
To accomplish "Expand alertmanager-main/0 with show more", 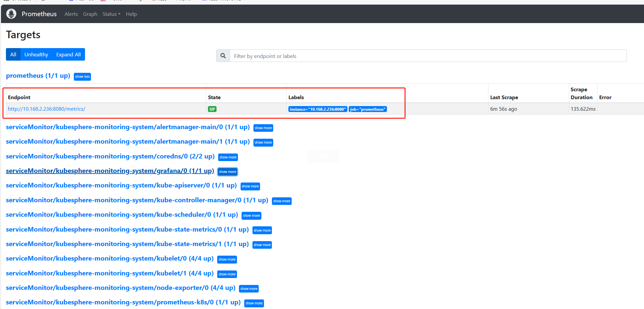I will [x=263, y=128].
